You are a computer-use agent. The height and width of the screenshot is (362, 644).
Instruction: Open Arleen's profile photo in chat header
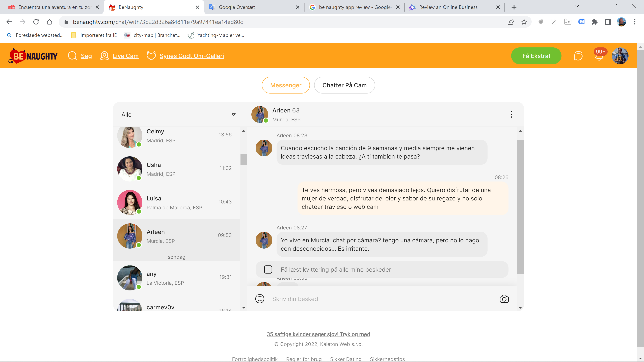tap(260, 114)
